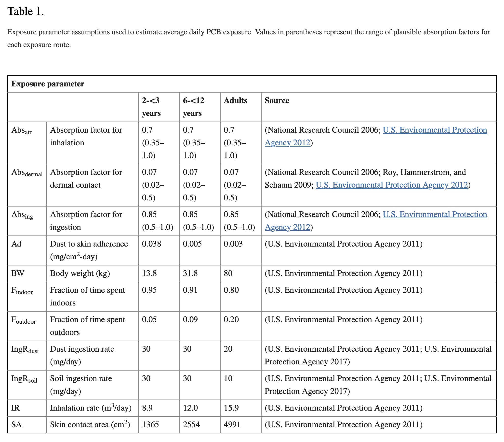Click the adult skin contact area 4991
The width and height of the screenshot is (504, 442).
tap(232, 425)
